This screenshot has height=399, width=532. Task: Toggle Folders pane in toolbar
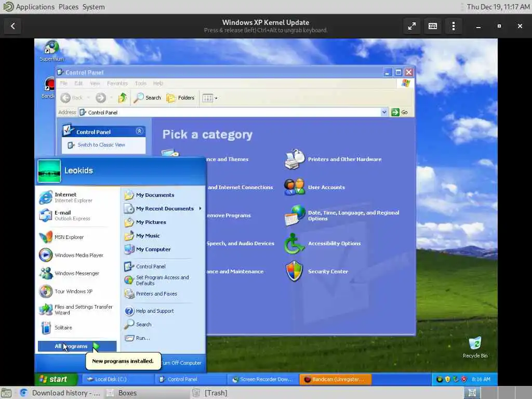(180, 98)
